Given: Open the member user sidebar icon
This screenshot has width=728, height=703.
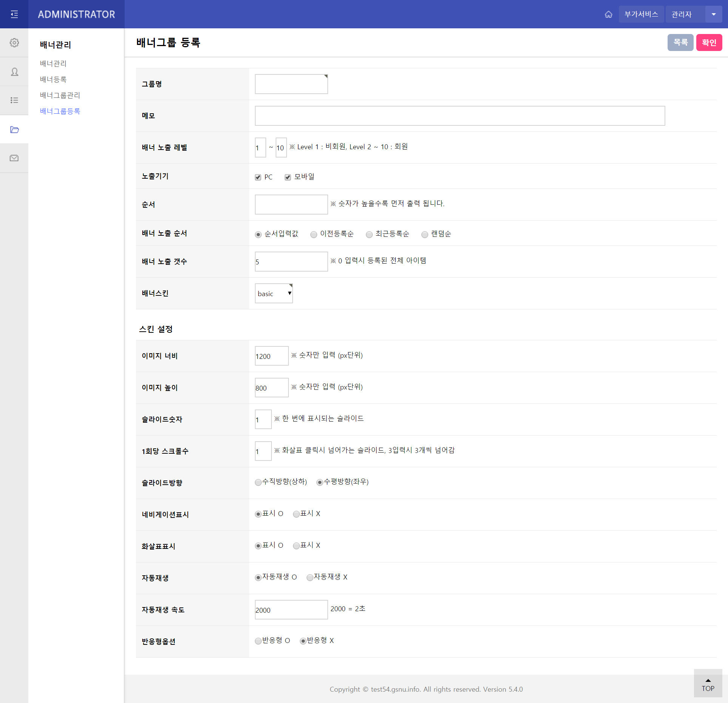Looking at the screenshot, I should click(x=14, y=72).
